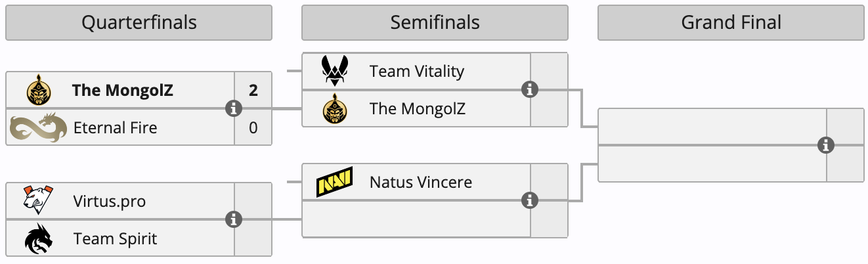The height and width of the screenshot is (264, 868).
Task: Open the Natus Vincere team name link
Action: pyautogui.click(x=420, y=182)
